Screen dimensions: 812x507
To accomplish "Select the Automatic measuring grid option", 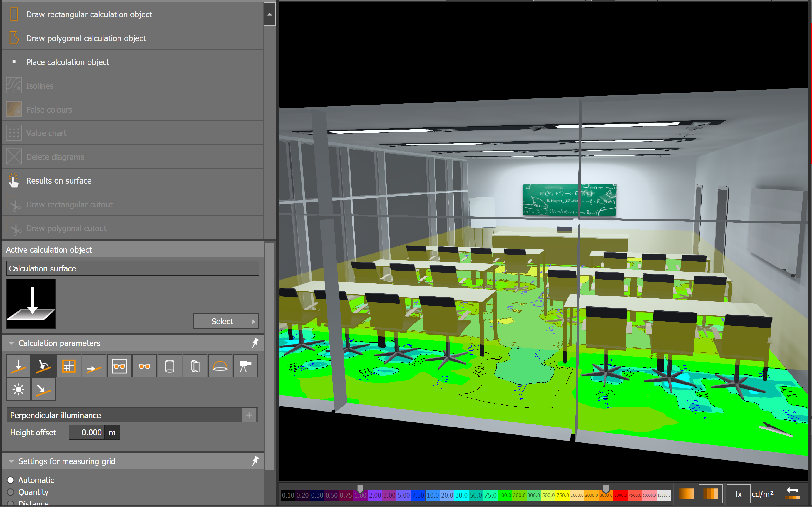I will pos(11,480).
